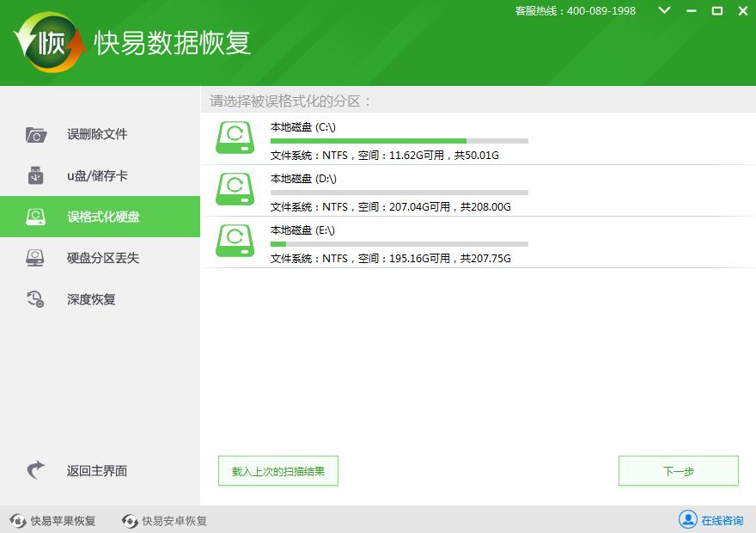This screenshot has width=756, height=533.
Task: Click 载入上次的扫描结果 button
Action: 277,470
